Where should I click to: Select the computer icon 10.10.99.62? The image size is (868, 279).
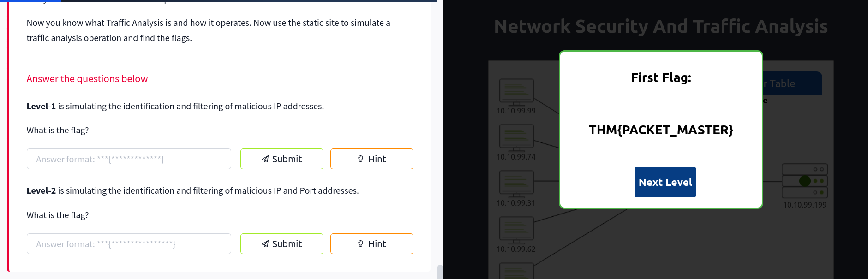click(516, 230)
